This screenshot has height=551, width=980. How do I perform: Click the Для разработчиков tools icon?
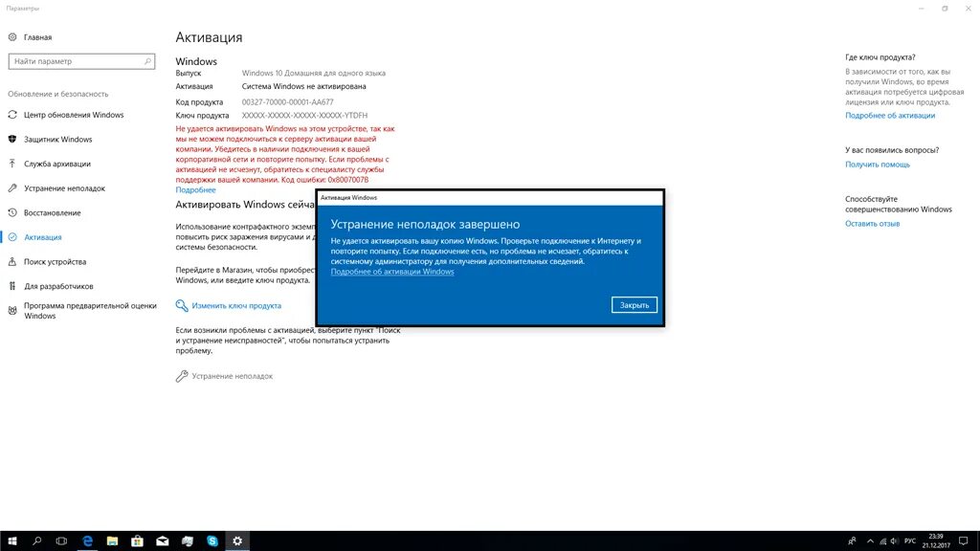click(12, 286)
